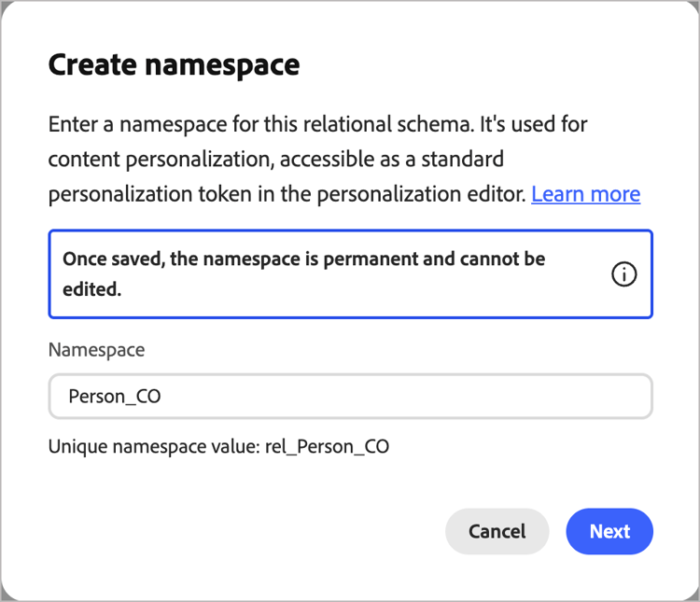Click the word 'edited.' in the banner

pos(92,290)
